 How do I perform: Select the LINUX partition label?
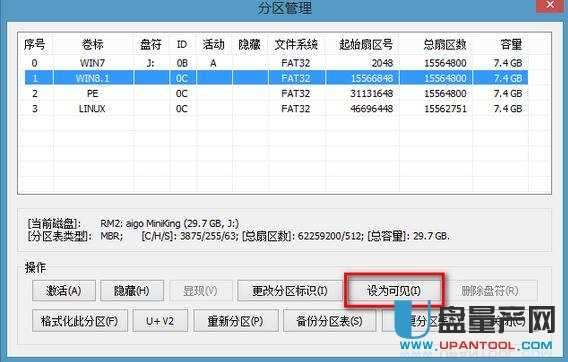(92, 109)
